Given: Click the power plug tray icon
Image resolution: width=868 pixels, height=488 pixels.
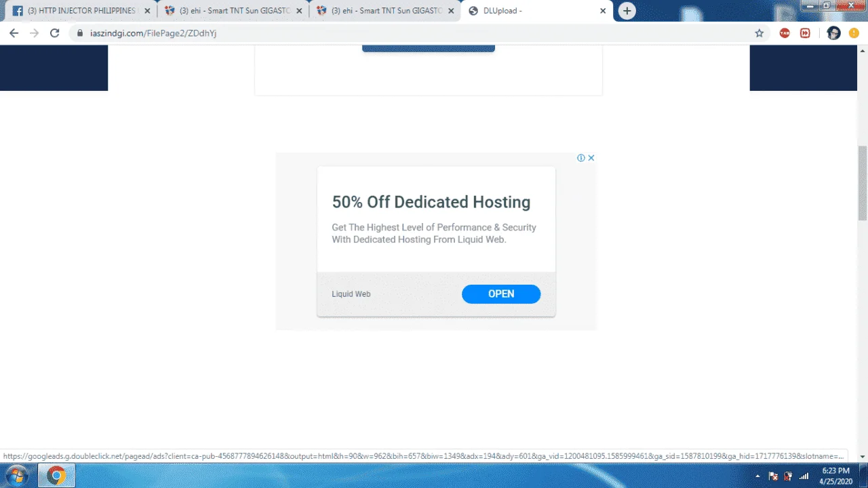Looking at the screenshot, I should click(x=788, y=476).
